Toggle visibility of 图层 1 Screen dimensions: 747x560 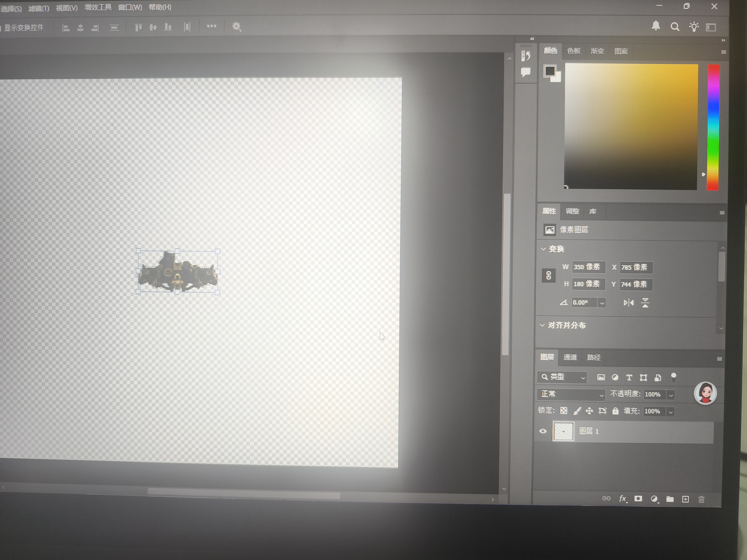click(543, 431)
